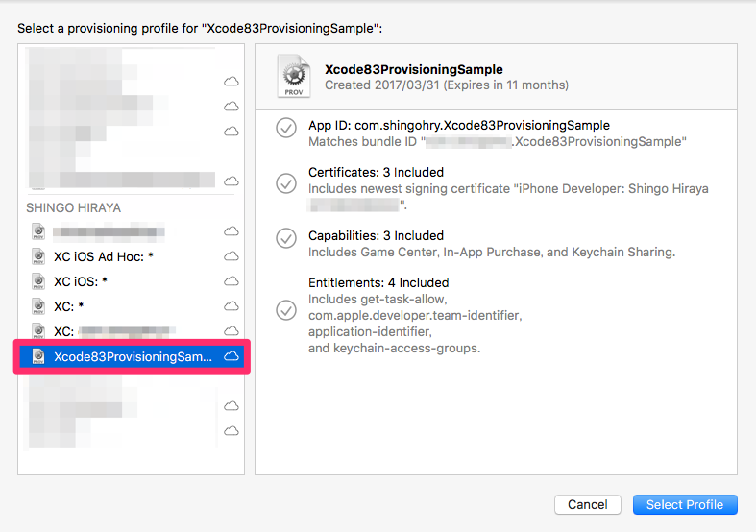Click the Created 2017/03/31 expiry text
The width and height of the screenshot is (756, 532).
click(x=447, y=85)
